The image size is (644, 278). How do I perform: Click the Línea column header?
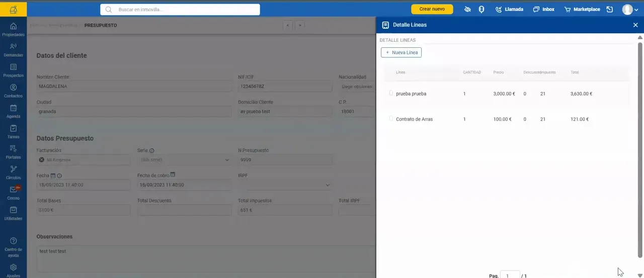point(400,72)
